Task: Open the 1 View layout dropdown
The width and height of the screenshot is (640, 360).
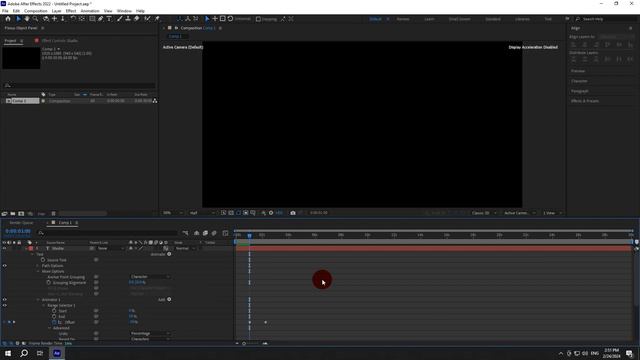Action: coord(552,213)
